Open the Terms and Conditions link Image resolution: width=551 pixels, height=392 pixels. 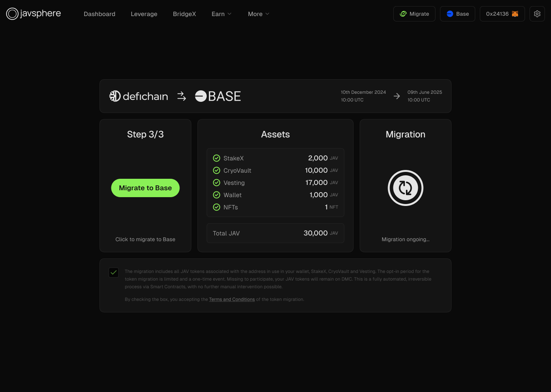coord(232,299)
